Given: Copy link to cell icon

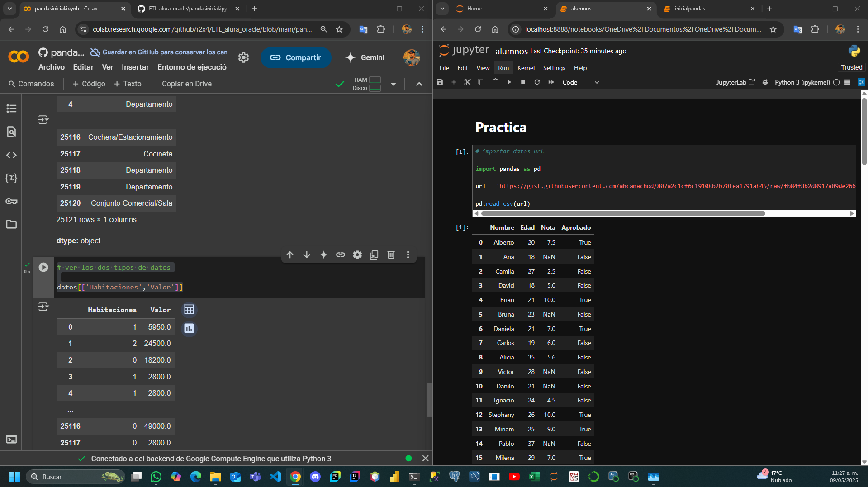Looking at the screenshot, I should pyautogui.click(x=341, y=255).
